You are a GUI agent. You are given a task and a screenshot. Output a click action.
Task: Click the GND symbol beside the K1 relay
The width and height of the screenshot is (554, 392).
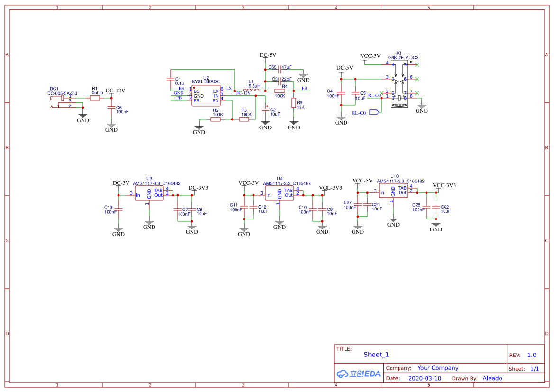(421, 109)
